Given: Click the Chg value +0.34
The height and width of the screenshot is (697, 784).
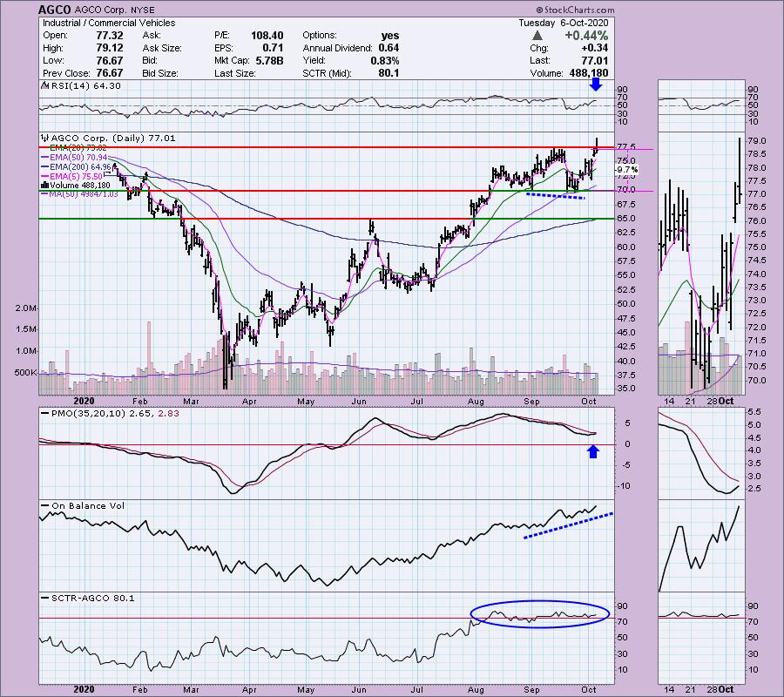Looking at the screenshot, I should click(x=594, y=48).
